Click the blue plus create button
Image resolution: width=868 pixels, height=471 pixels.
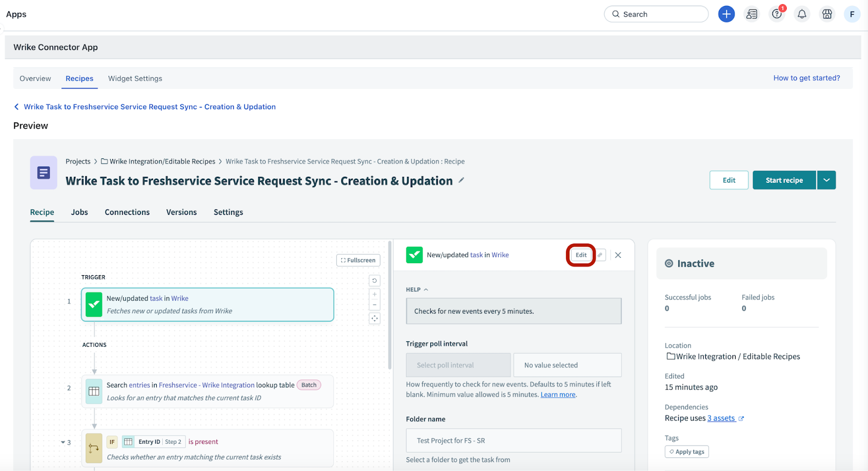pos(726,14)
